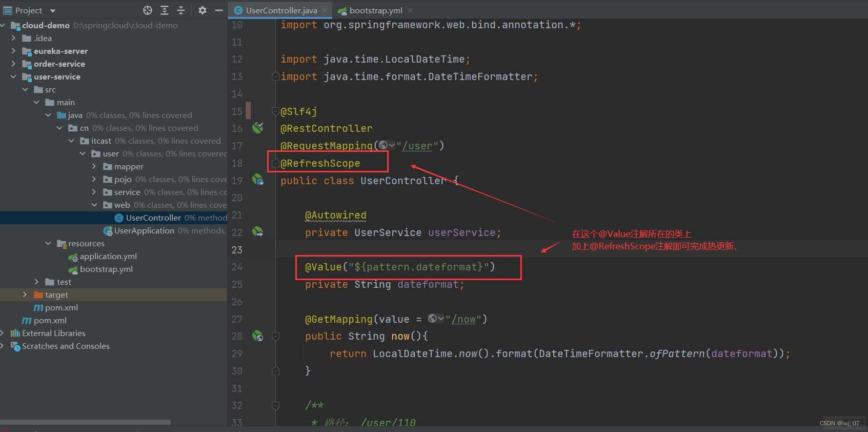
Task: Click the fold marker at line 28 method
Action: point(275,336)
